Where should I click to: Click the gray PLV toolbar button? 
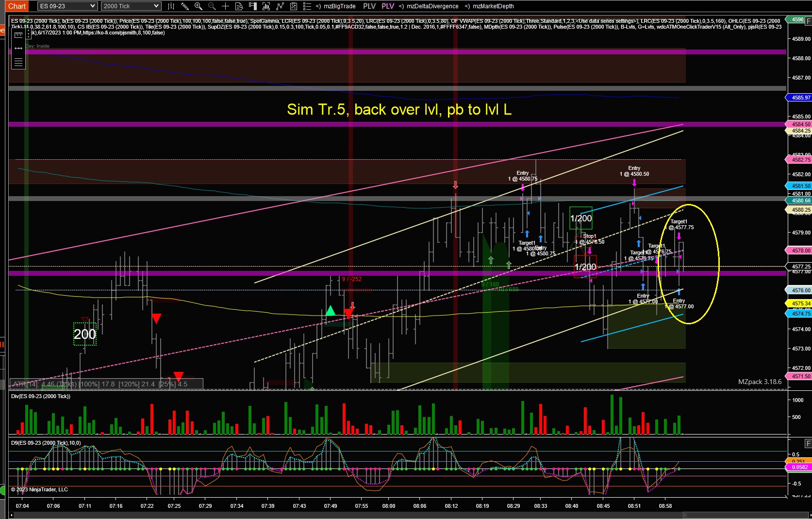(x=369, y=6)
